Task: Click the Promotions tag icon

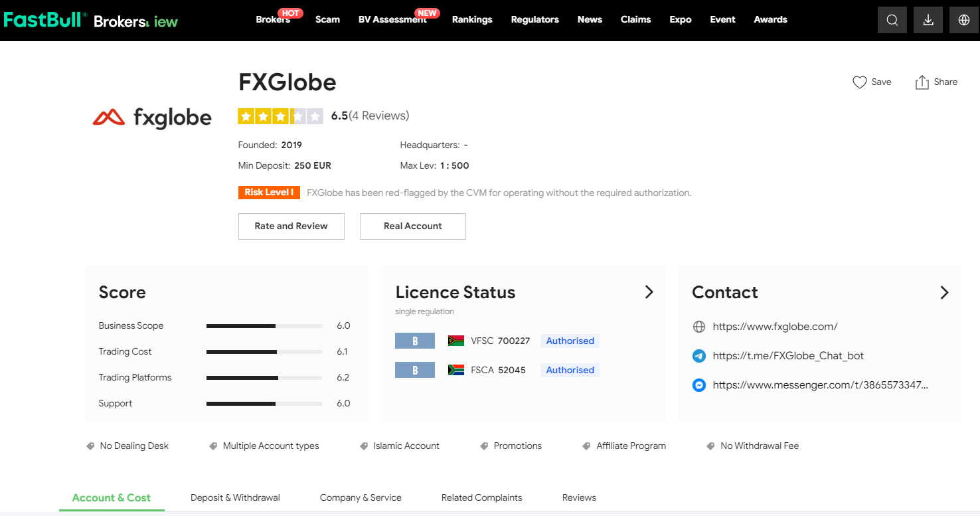Action: pos(484,446)
